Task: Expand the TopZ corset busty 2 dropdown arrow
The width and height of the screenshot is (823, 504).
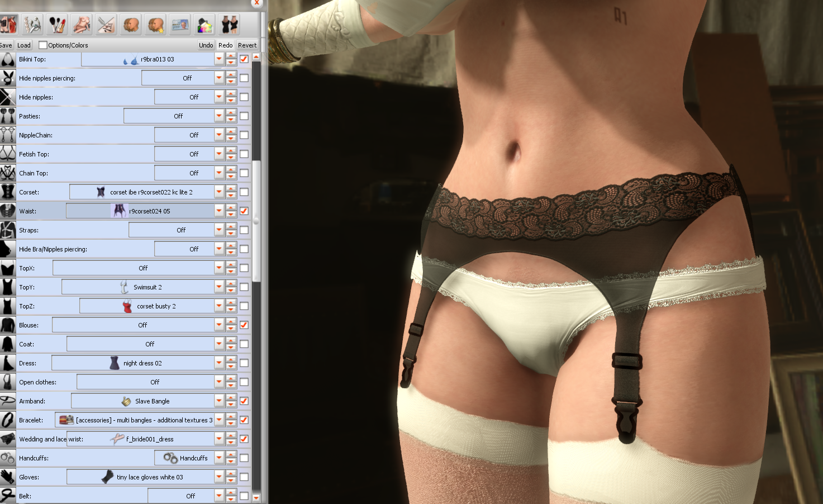Action: [219, 306]
